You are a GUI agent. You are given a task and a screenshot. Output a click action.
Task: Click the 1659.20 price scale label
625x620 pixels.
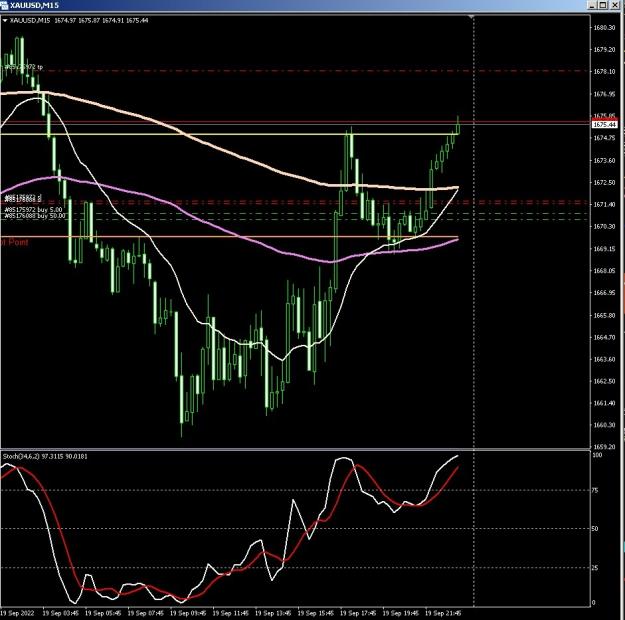(x=604, y=447)
